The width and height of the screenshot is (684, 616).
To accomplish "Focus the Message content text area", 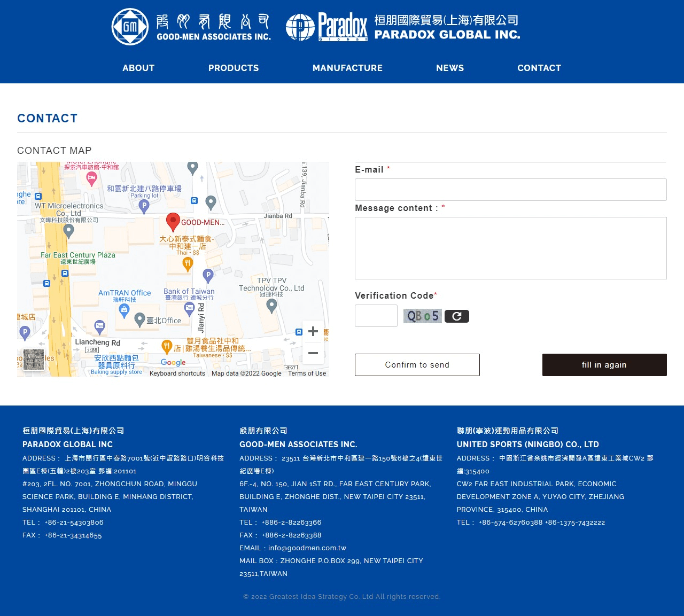I will tap(511, 248).
